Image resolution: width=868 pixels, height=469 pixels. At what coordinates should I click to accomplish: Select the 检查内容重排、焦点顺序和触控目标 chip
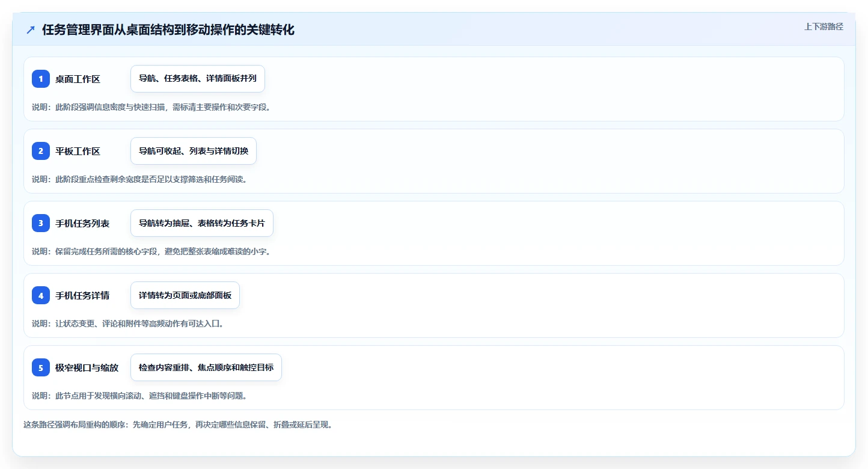[x=206, y=367]
